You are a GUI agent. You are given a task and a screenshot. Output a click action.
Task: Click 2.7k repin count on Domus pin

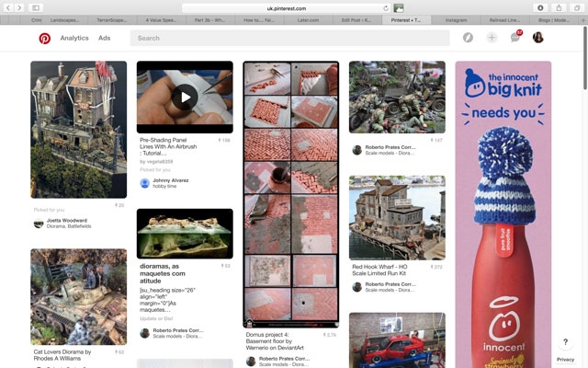[330, 335]
